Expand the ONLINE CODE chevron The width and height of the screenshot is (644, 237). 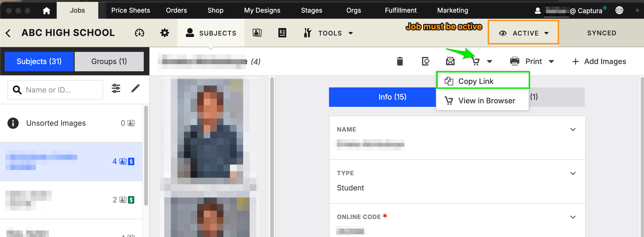pos(573,217)
